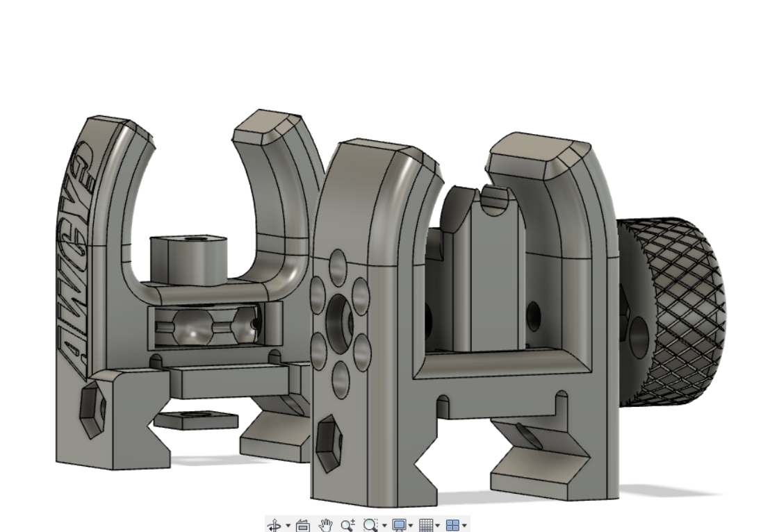770x532 pixels.
Task: Open the Grid and Snaps dropdown arrow
Action: pyautogui.click(x=437, y=526)
